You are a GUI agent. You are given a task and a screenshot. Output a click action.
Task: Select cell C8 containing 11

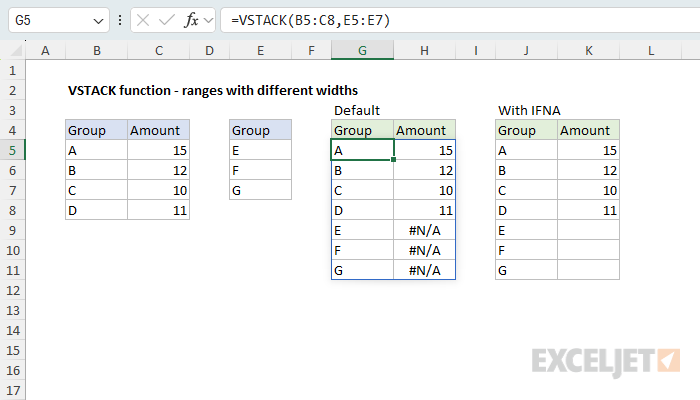click(158, 210)
